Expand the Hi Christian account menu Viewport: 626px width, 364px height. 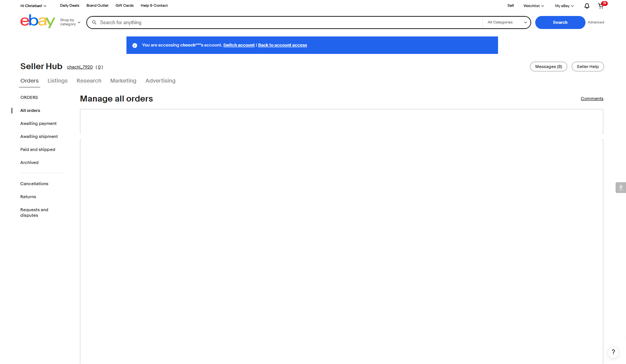[x=33, y=6]
